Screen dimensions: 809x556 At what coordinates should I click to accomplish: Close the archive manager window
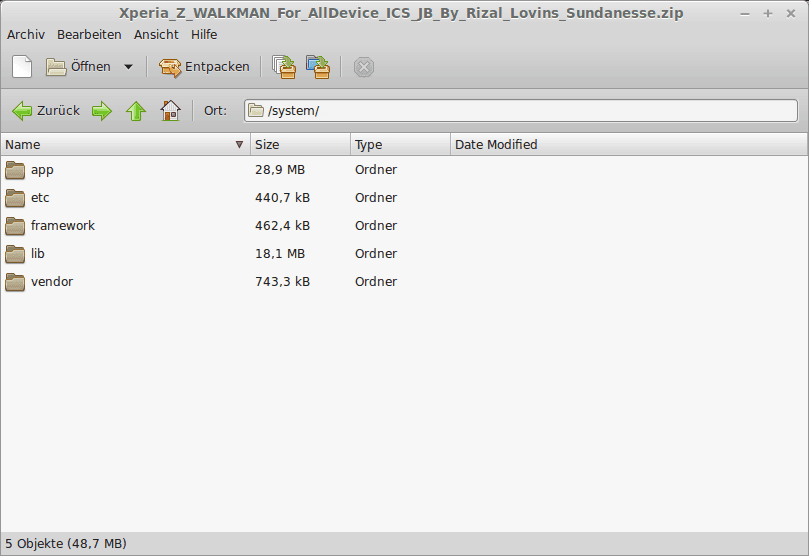(x=790, y=13)
